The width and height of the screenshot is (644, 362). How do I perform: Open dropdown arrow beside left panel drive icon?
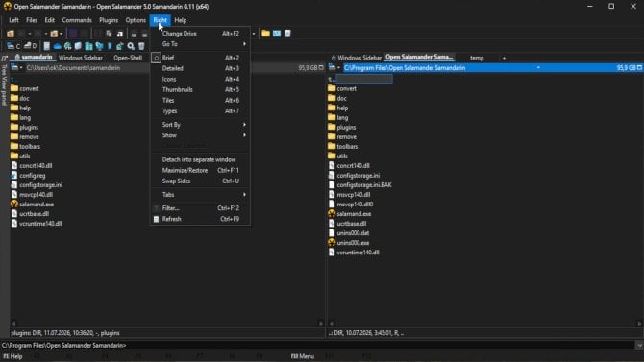point(21,68)
